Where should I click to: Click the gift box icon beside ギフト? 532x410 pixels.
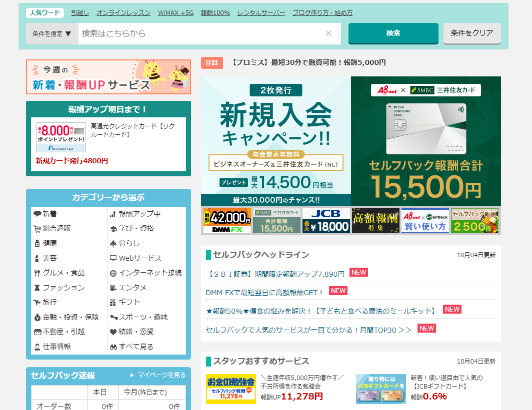[113, 303]
